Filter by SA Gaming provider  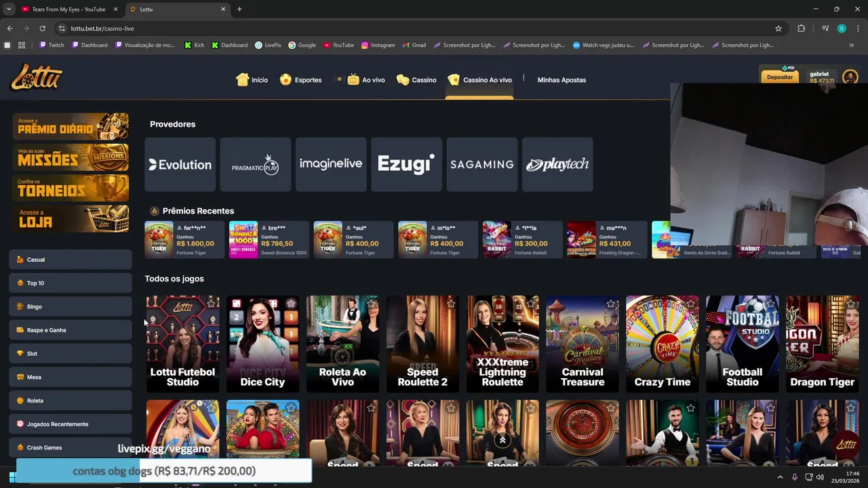(x=482, y=165)
